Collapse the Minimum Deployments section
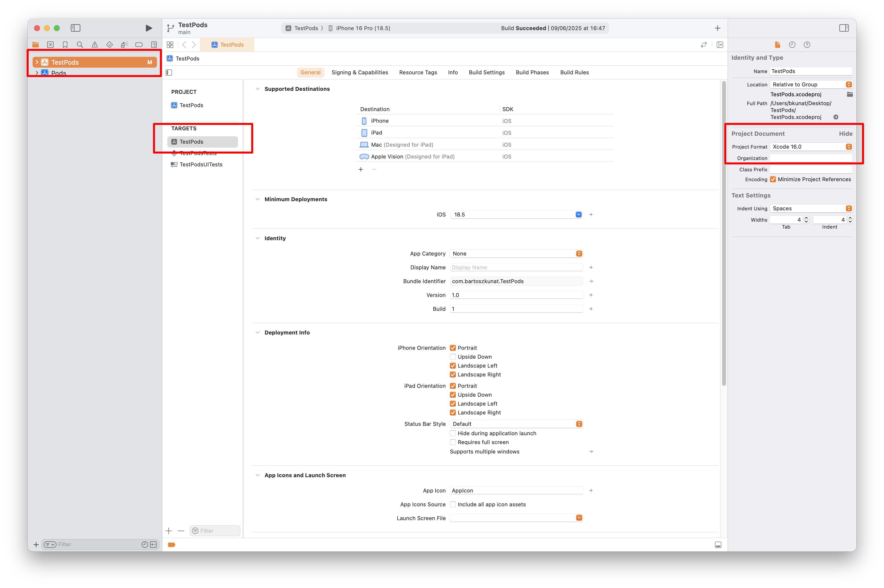The image size is (884, 588). 258,199
